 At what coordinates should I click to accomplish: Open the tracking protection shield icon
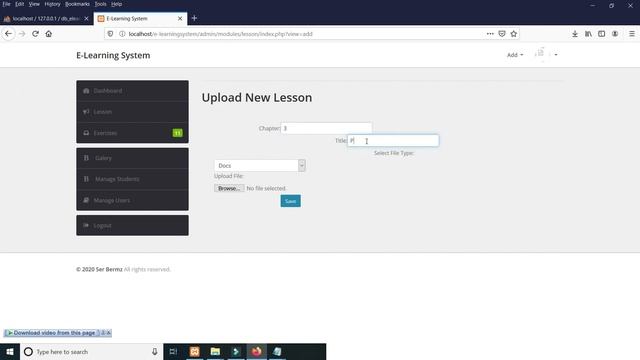pos(110,34)
